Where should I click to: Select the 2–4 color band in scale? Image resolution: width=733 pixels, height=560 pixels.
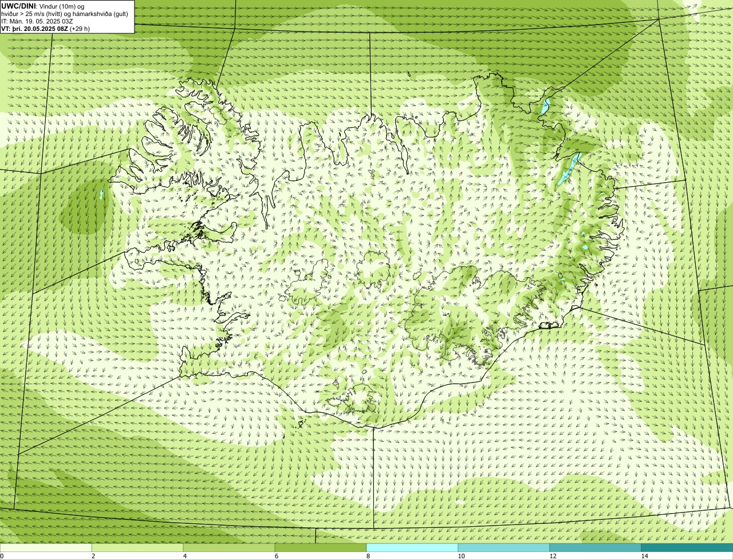[137, 547]
